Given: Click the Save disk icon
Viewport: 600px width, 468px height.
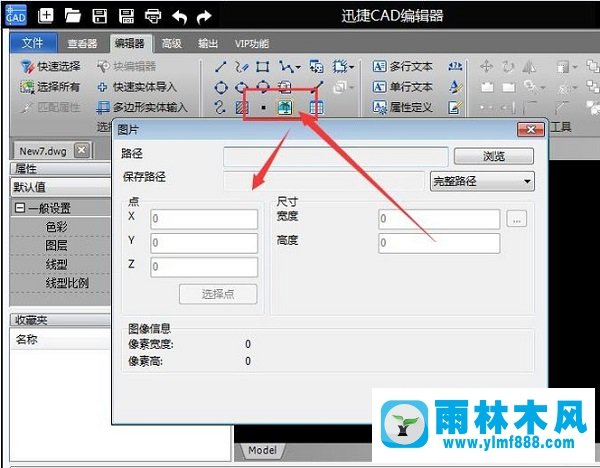Looking at the screenshot, I should [99, 16].
